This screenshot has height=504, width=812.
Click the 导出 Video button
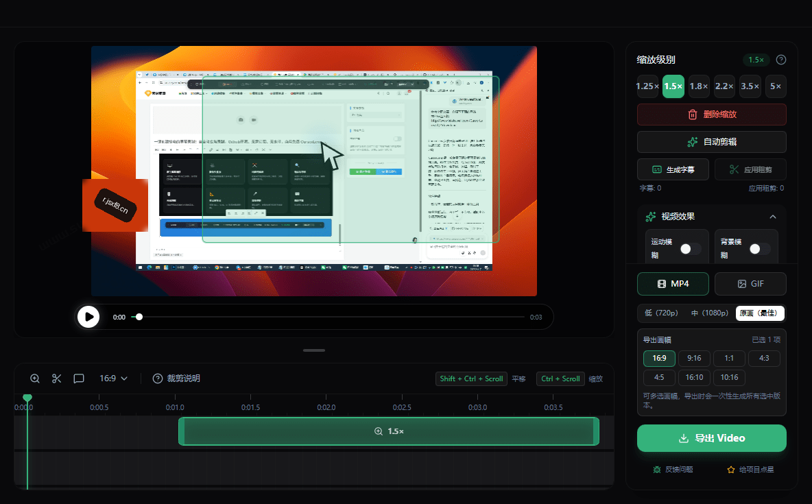click(x=712, y=438)
